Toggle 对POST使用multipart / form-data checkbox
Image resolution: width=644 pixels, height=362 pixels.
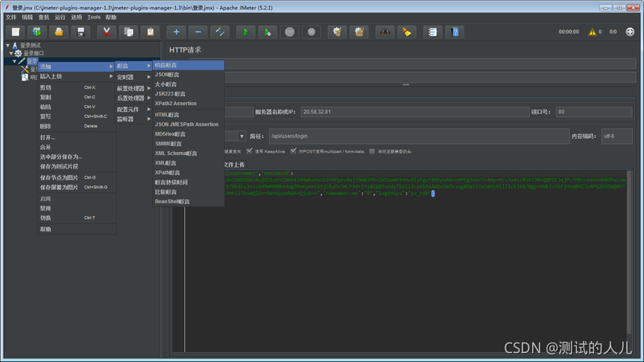tap(293, 151)
